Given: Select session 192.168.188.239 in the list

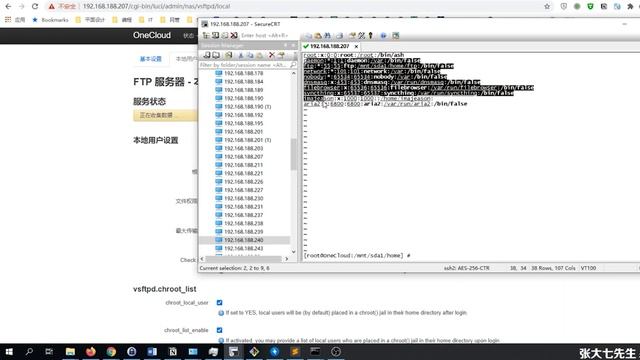Looking at the screenshot, I should (243, 232).
